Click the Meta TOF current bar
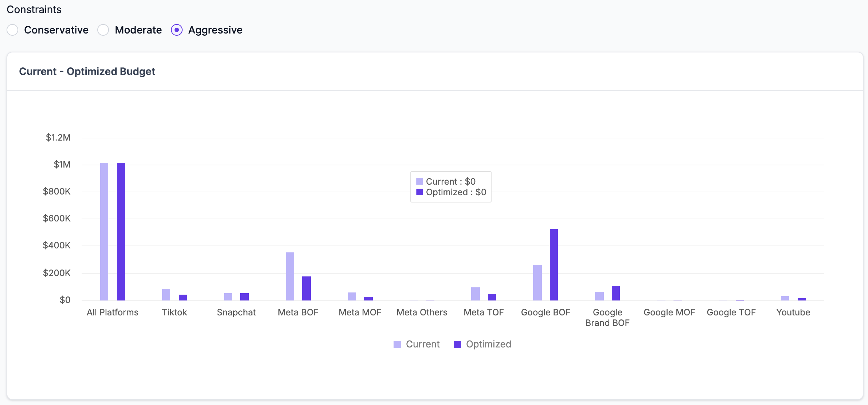868x405 pixels. (476, 294)
